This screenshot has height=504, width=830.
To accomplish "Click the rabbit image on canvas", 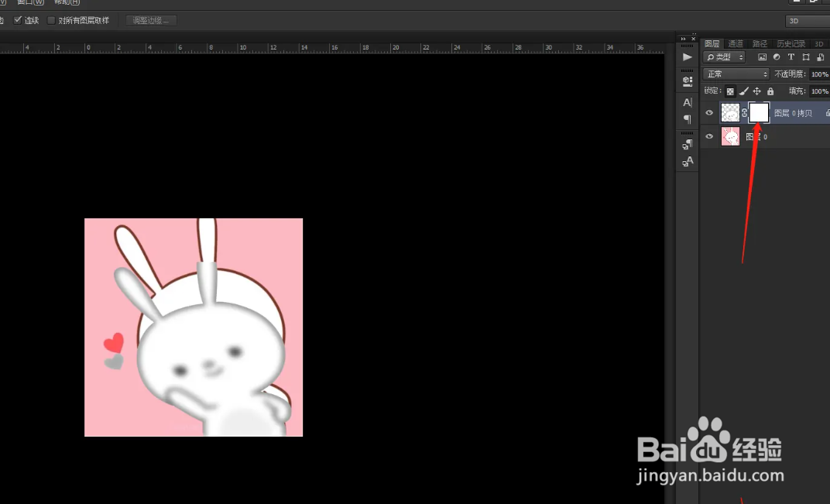I will pyautogui.click(x=194, y=327).
